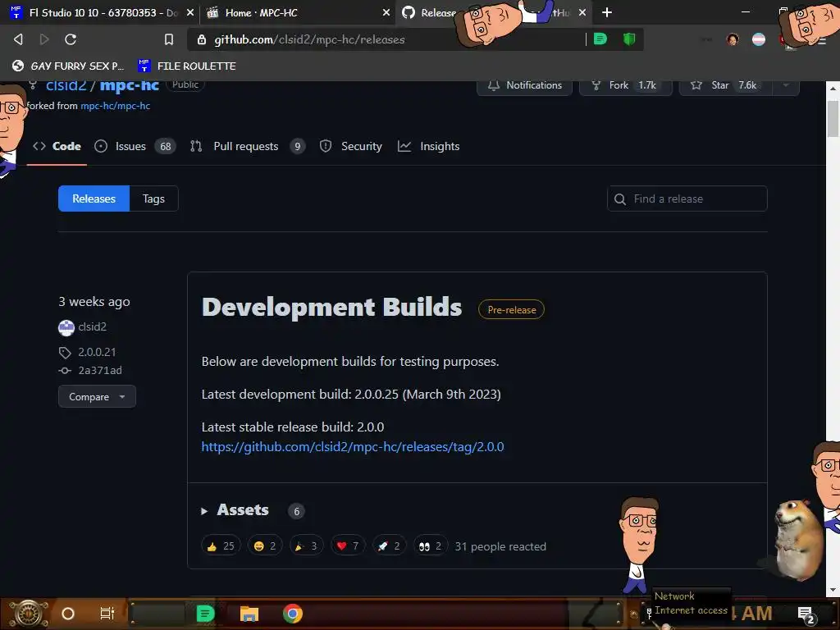This screenshot has width=840, height=630.
Task: Open the notification center icon in tray
Action: [806, 614]
